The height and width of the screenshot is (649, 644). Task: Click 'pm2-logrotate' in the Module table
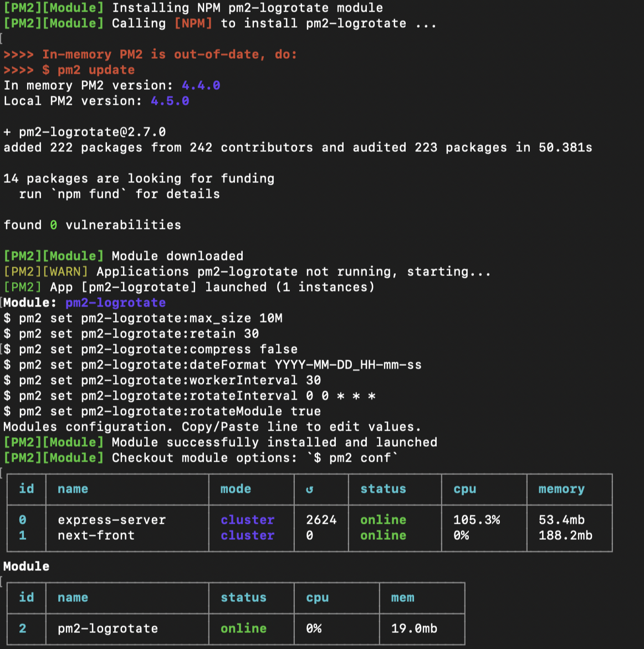[108, 628]
